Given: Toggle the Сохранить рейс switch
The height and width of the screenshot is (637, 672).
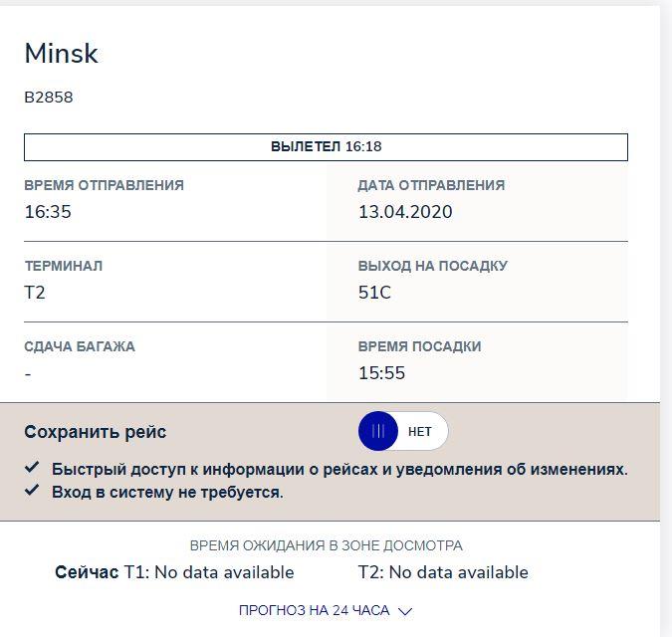Looking at the screenshot, I should [402, 431].
